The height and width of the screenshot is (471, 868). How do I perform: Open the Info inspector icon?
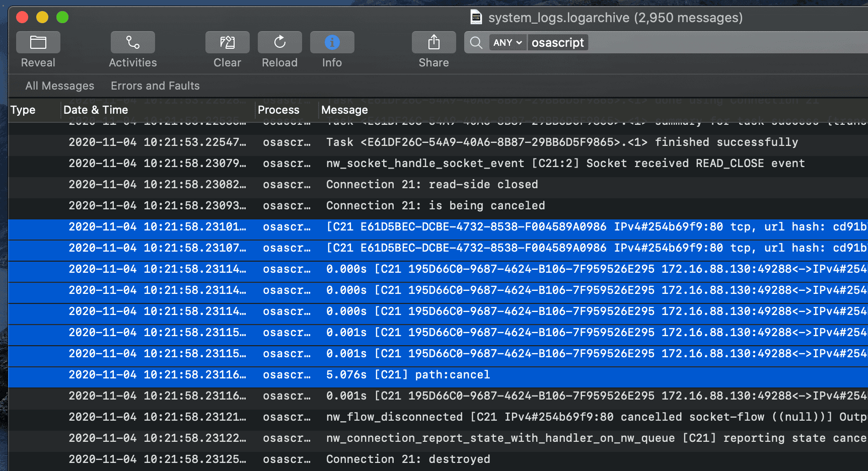pyautogui.click(x=332, y=42)
